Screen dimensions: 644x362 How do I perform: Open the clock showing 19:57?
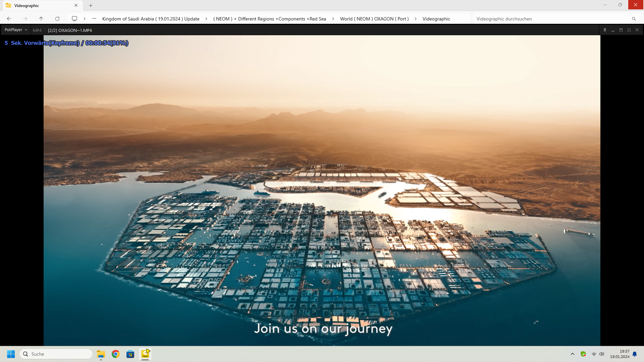coord(620,354)
